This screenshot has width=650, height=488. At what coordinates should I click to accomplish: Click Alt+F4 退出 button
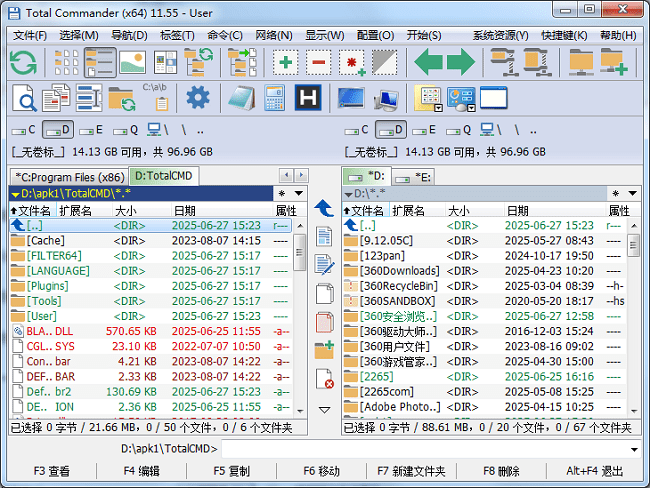click(594, 471)
